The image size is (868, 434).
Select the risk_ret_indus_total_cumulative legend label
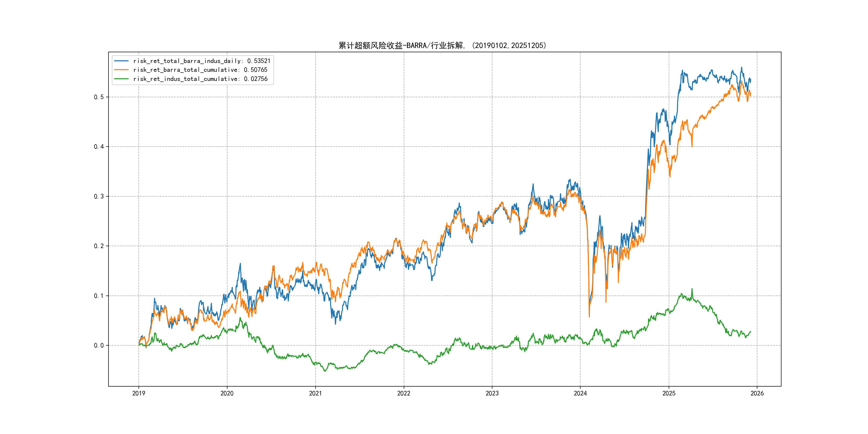200,79
